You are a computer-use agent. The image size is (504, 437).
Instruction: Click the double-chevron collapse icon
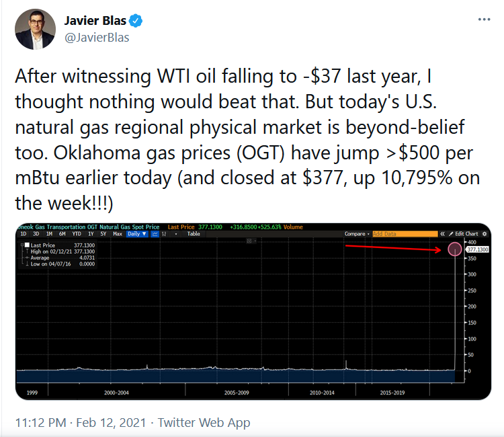(x=442, y=233)
